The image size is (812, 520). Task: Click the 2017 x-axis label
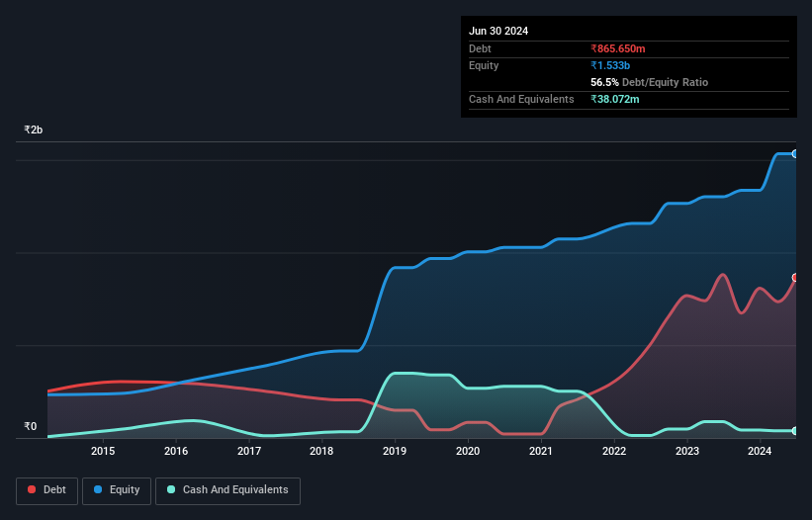pyautogui.click(x=249, y=451)
